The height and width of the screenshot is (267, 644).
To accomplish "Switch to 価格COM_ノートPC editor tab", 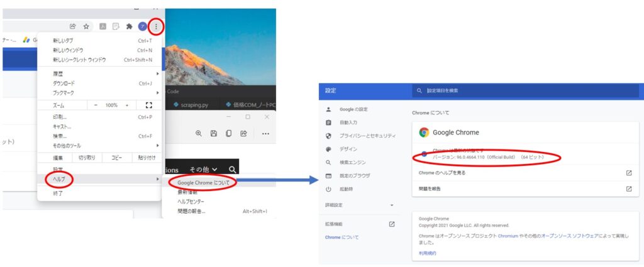I will (x=250, y=105).
